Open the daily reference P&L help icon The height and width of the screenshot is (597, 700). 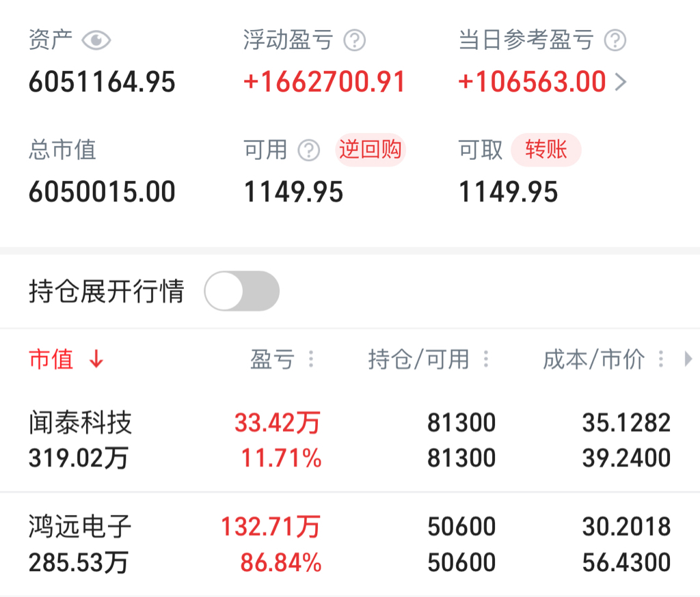pos(615,40)
